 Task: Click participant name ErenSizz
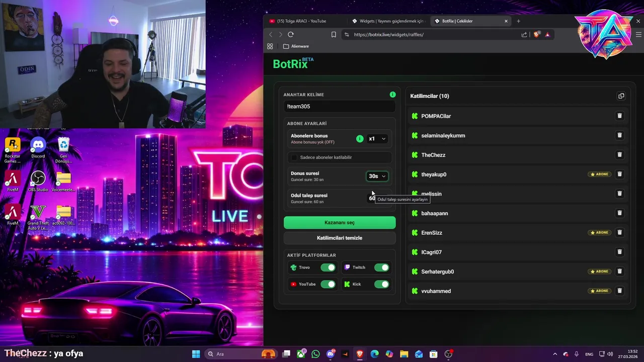tap(432, 233)
